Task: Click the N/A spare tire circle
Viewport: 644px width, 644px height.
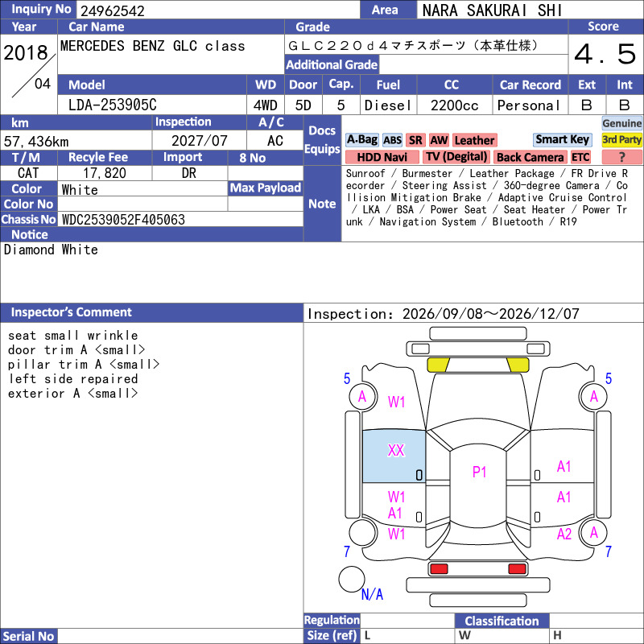Action: pos(352,579)
